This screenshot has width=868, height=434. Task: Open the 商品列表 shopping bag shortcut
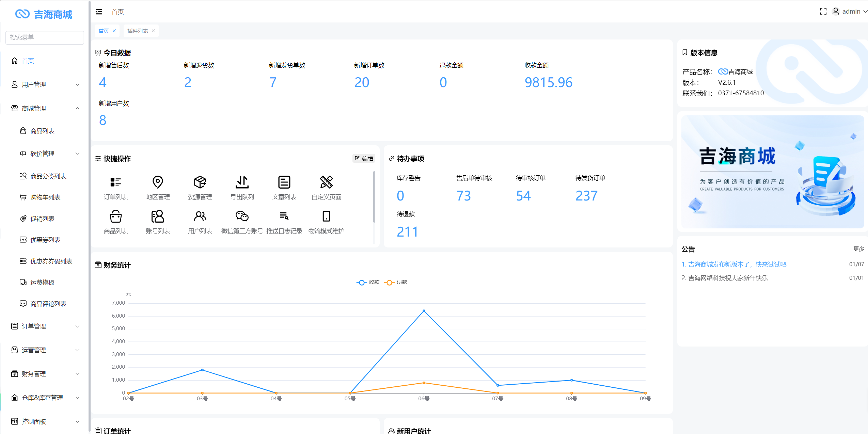116,216
